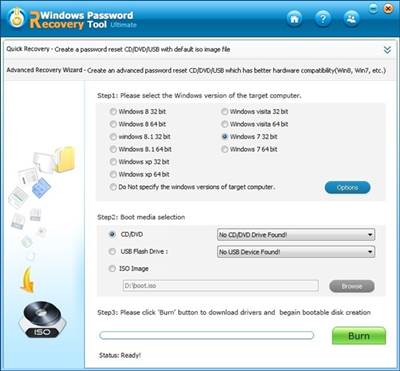Choose Do Not specify windows versions option
400x371 pixels.
click(113, 187)
